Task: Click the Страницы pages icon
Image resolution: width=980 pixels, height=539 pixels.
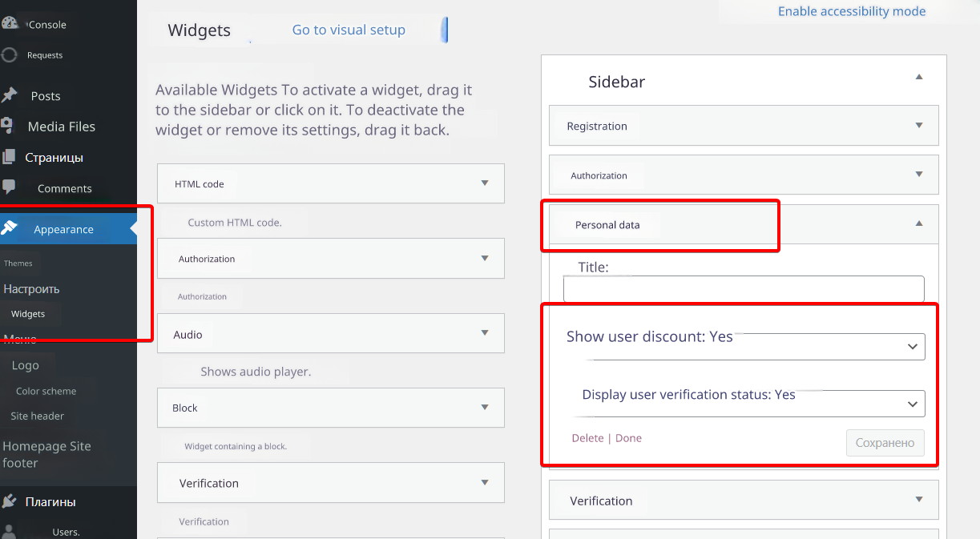Action: 8,157
